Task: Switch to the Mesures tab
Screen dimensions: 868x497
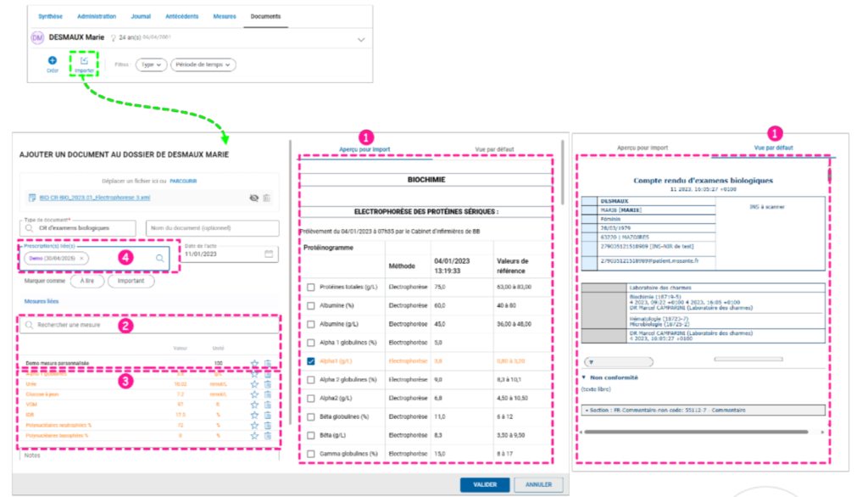Action: 225,16
